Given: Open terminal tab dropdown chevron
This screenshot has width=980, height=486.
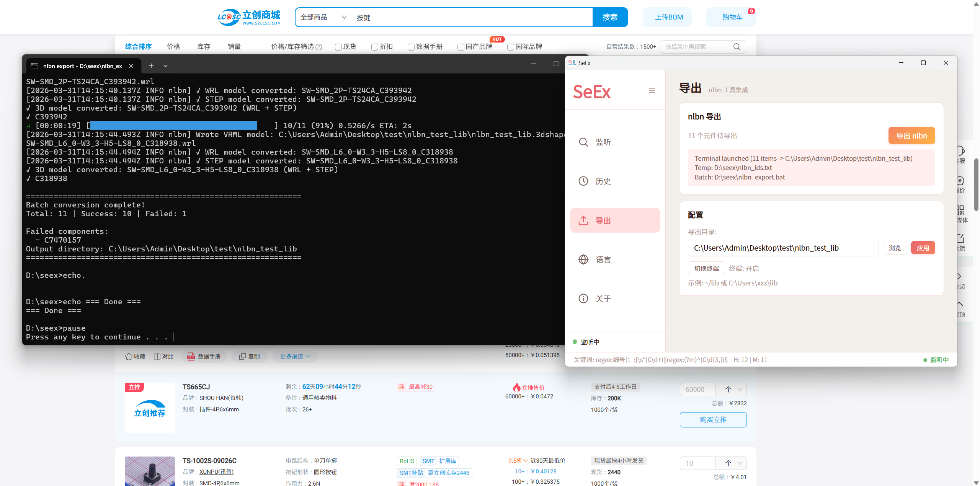Looking at the screenshot, I should coord(165,66).
